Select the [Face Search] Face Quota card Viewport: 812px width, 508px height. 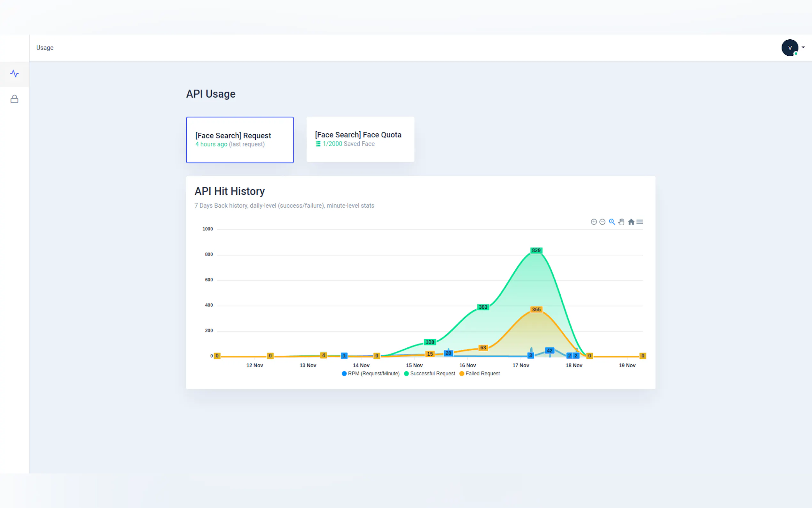tap(360, 139)
